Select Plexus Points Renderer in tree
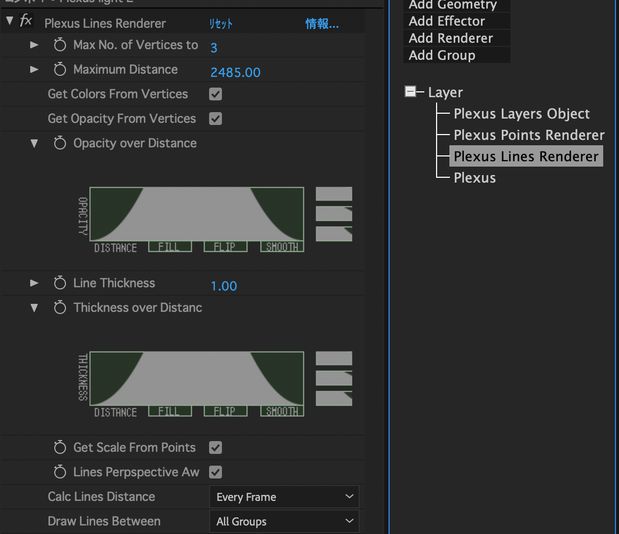619x534 pixels. click(529, 135)
